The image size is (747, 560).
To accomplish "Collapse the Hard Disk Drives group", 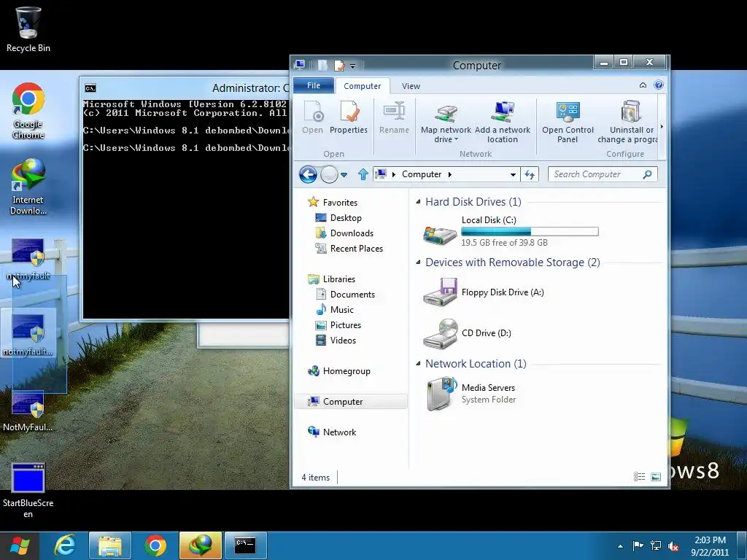I will point(418,202).
